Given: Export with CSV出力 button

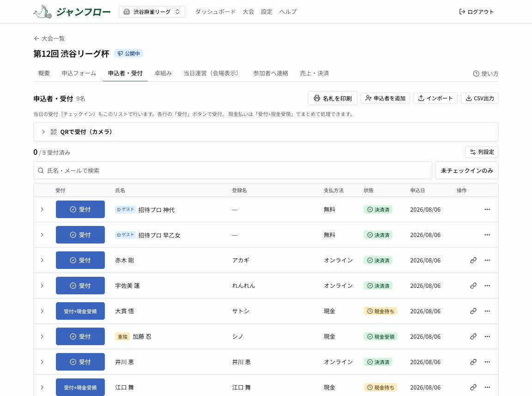Looking at the screenshot, I should [479, 98].
